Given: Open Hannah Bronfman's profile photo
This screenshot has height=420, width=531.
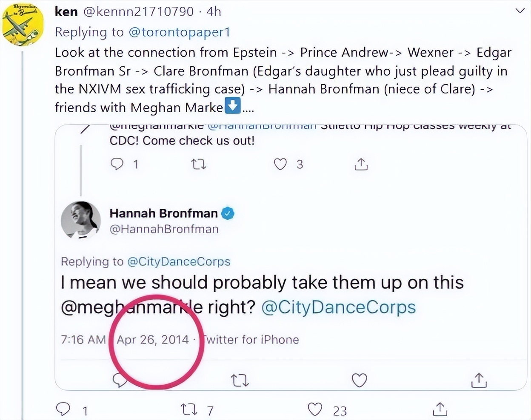Looking at the screenshot, I should click(81, 220).
